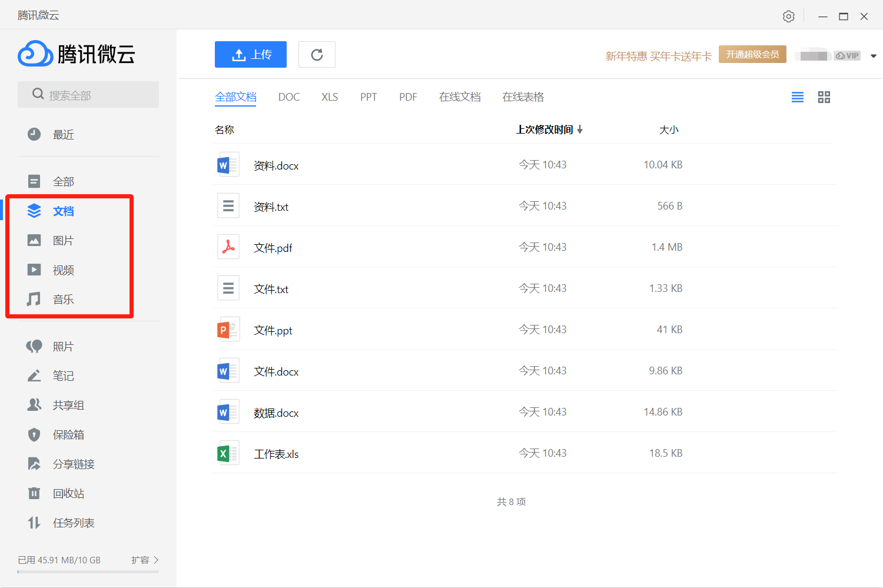Image resolution: width=883 pixels, height=588 pixels.
Task: Select file name 资料.docx
Action: coord(276,165)
